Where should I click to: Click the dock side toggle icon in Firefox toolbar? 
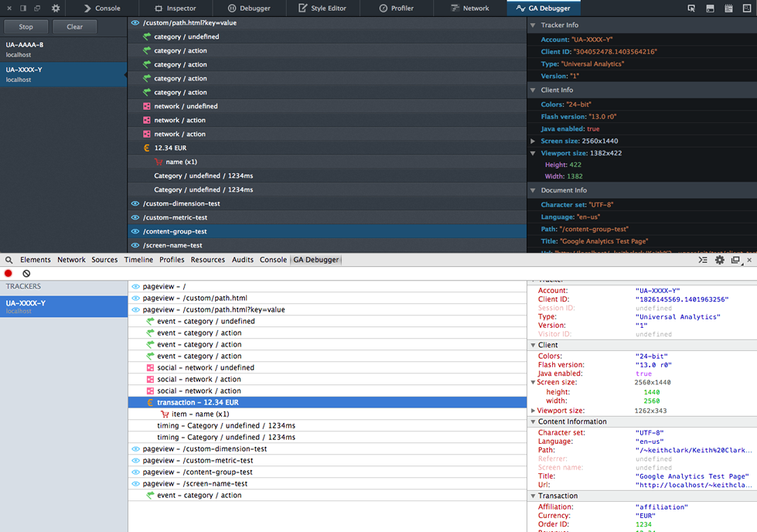click(x=22, y=9)
